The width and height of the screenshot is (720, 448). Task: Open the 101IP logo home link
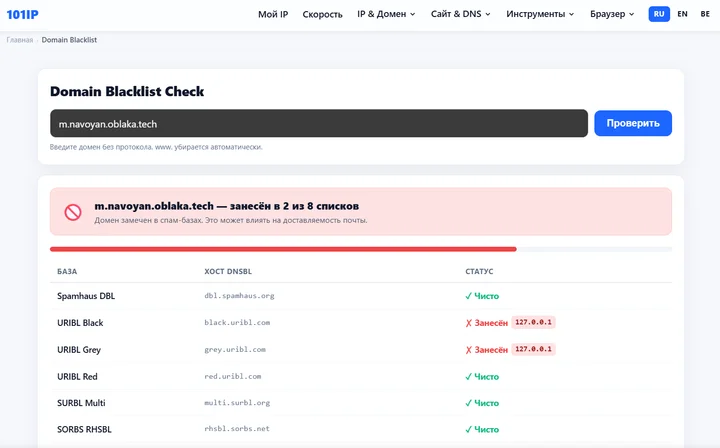click(22, 14)
